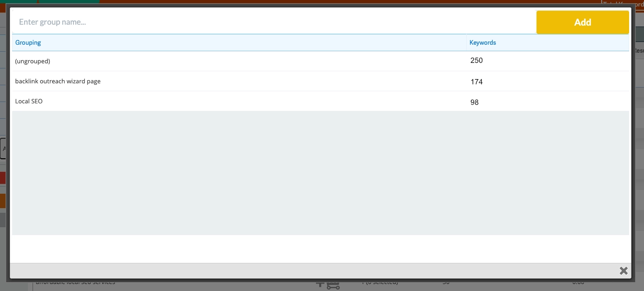The image size is (644, 291).
Task: Click the 174 keywords count cell
Action: point(476,81)
